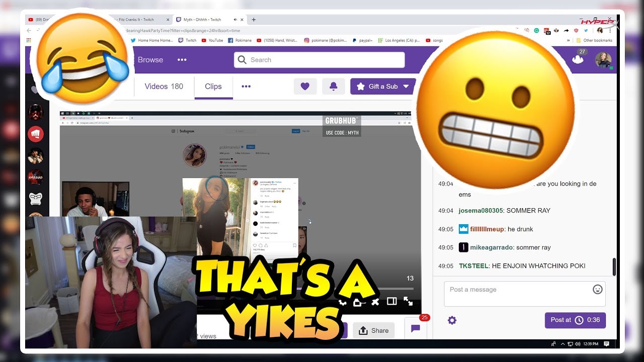Toggle fullscreen in the video player

pos(408,302)
